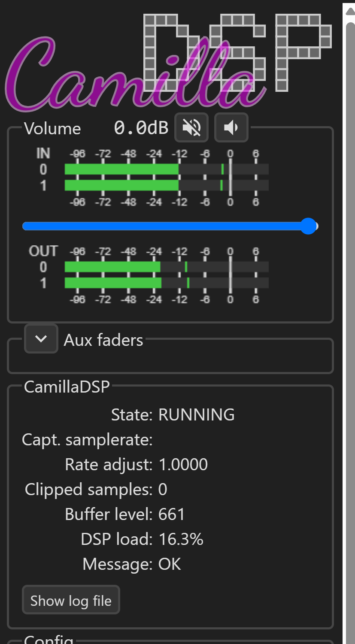Click the IN channel 0 peak marker
The width and height of the screenshot is (355, 644).
tap(222, 169)
